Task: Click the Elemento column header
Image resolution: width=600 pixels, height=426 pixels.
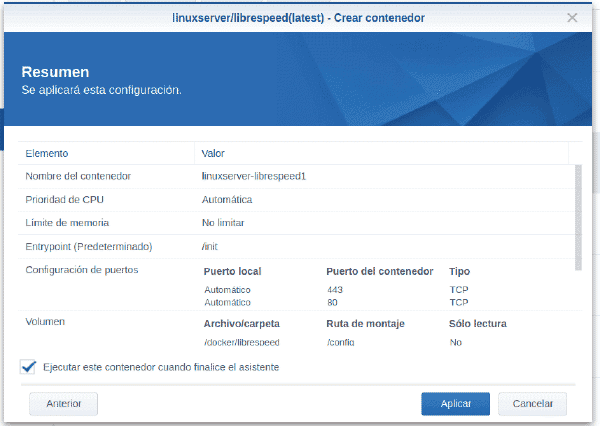Action: (x=106, y=153)
